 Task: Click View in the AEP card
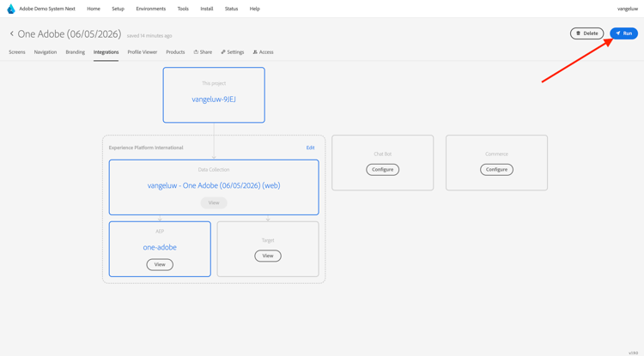click(160, 264)
